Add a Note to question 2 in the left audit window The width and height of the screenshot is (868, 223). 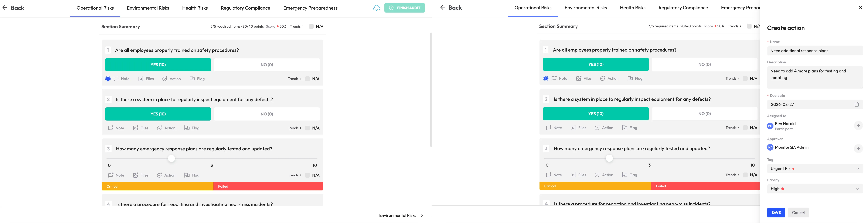click(116, 128)
